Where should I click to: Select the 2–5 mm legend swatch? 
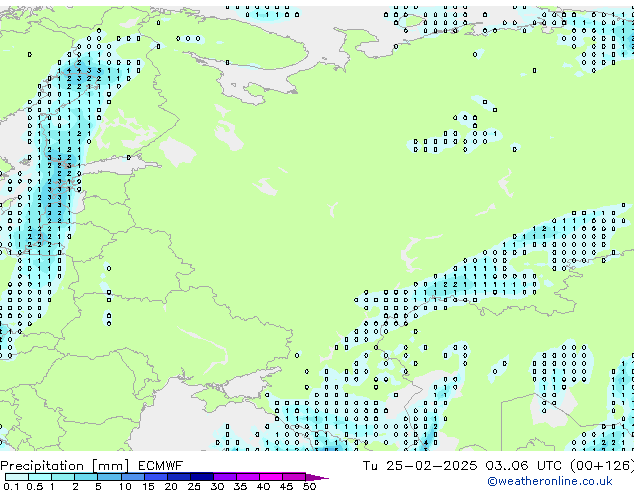86,477
